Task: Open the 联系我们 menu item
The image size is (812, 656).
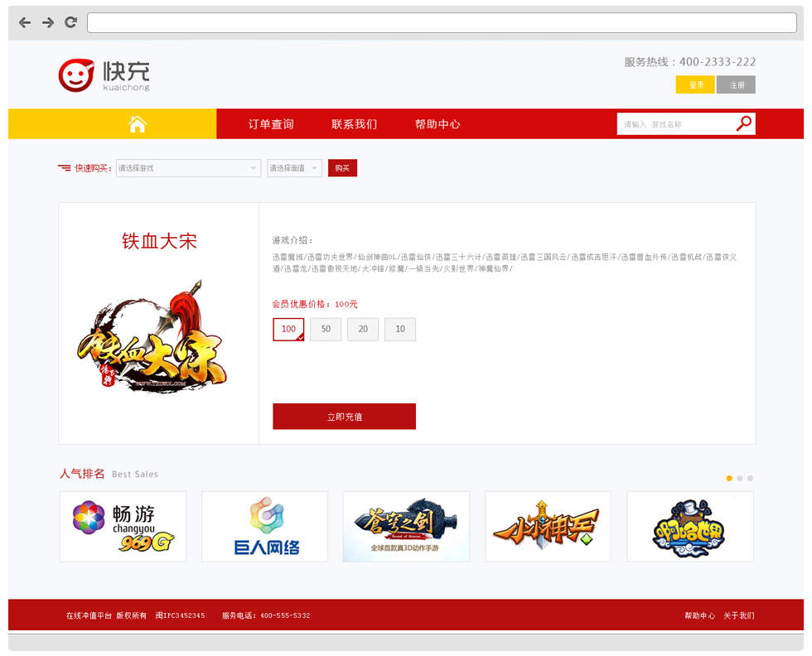Action: (355, 124)
